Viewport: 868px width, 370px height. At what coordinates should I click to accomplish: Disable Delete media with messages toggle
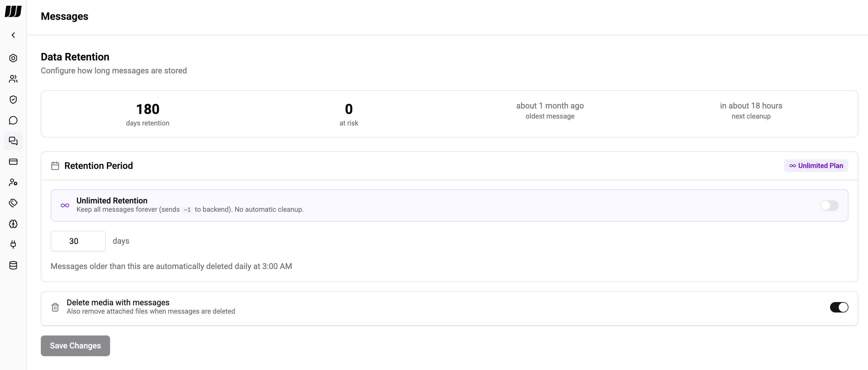click(x=839, y=307)
